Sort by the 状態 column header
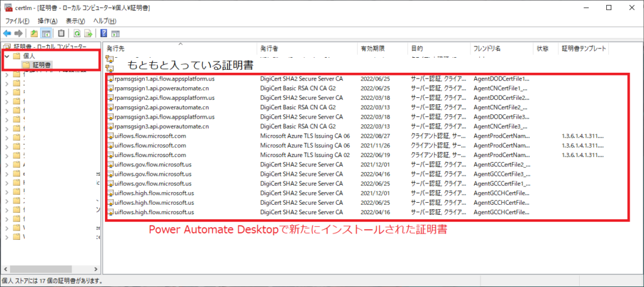The width and height of the screenshot is (644, 287). 545,48
